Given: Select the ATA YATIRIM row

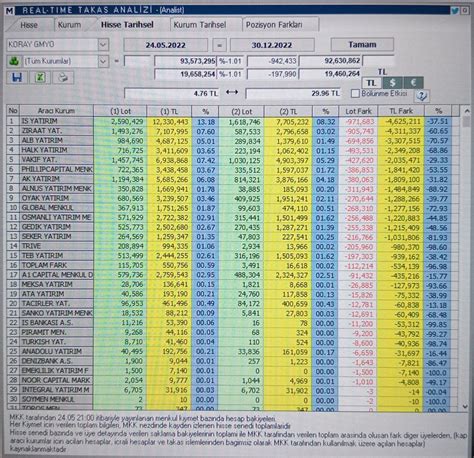Looking at the screenshot, I should point(233,294).
